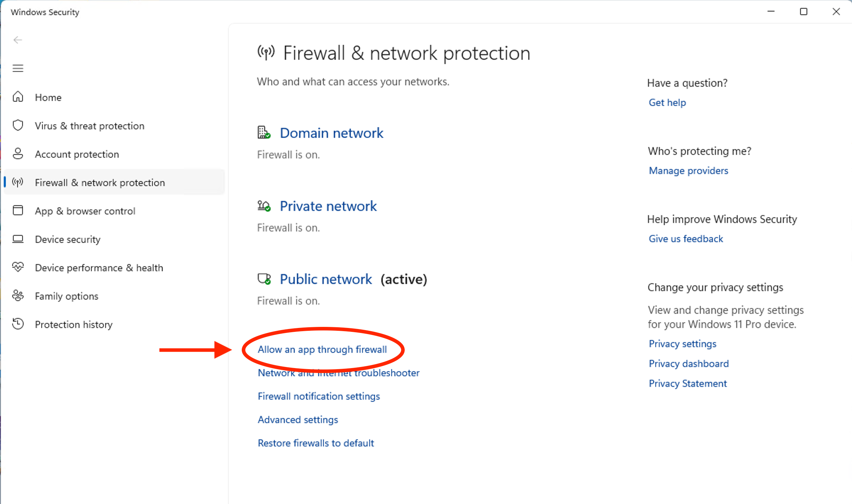The image size is (852, 504).
Task: Open Advanced settings link
Action: [x=297, y=420]
